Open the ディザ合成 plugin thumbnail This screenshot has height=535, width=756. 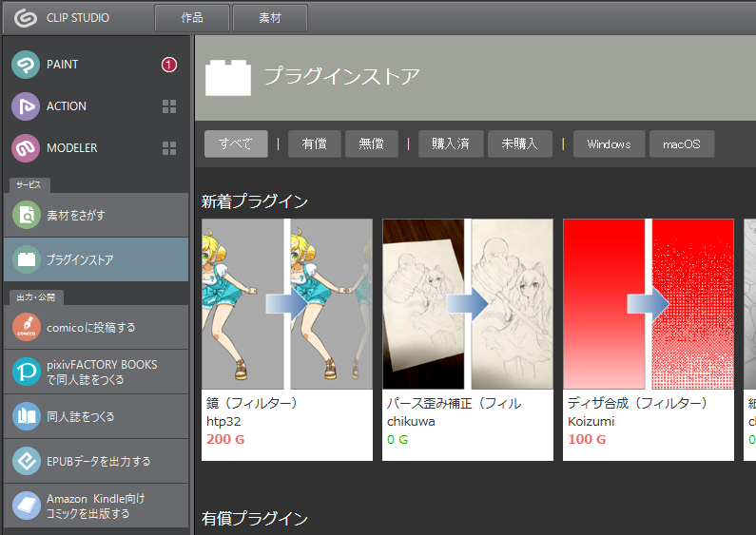click(x=649, y=304)
